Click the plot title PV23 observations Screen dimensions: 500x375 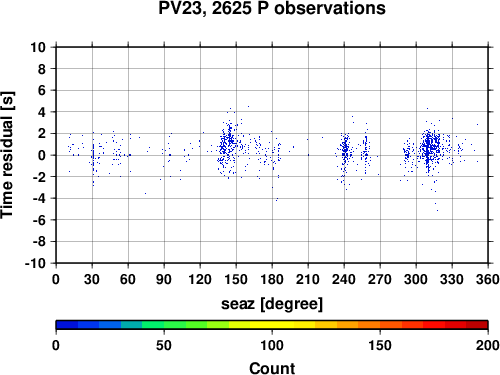pos(272,8)
